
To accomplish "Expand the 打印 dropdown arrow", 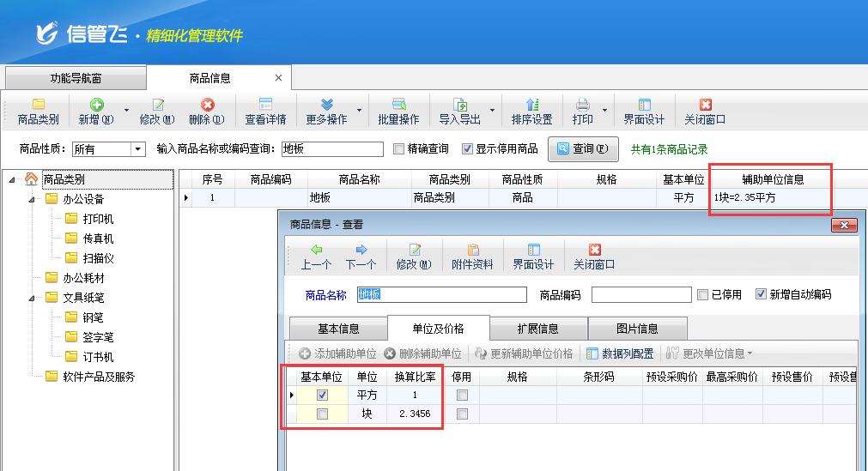I will click(604, 111).
